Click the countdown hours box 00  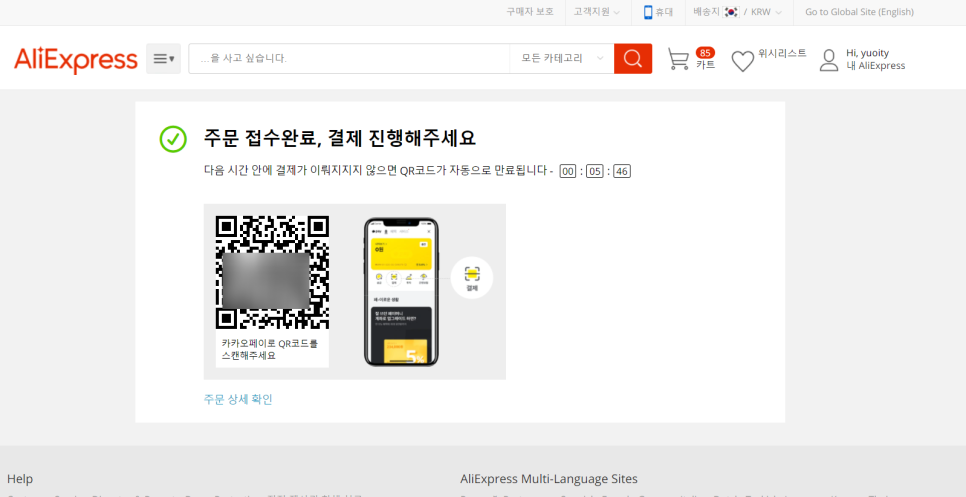567,171
